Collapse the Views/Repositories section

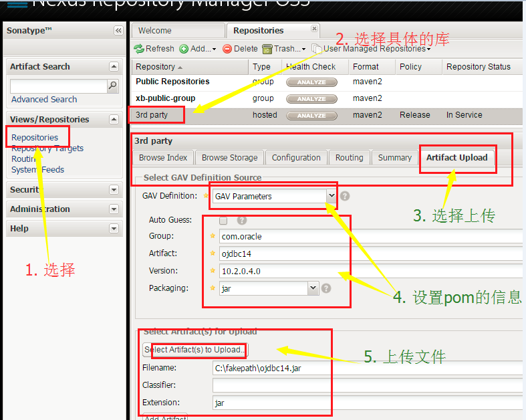tap(114, 120)
